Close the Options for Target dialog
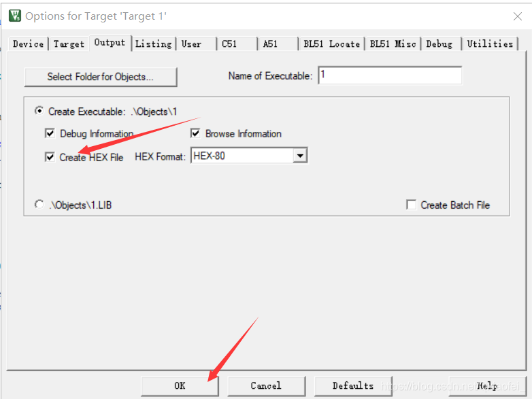Screen dimensions: 532x399 pos(518,16)
